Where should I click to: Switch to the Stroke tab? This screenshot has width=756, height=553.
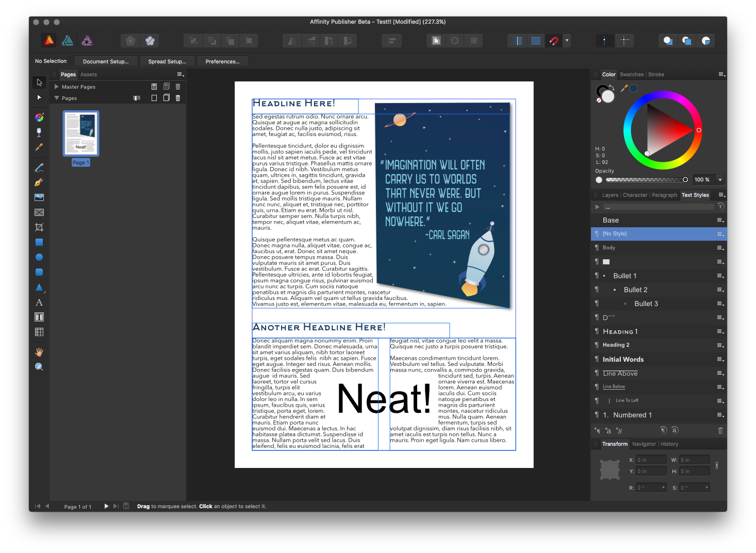pos(656,74)
